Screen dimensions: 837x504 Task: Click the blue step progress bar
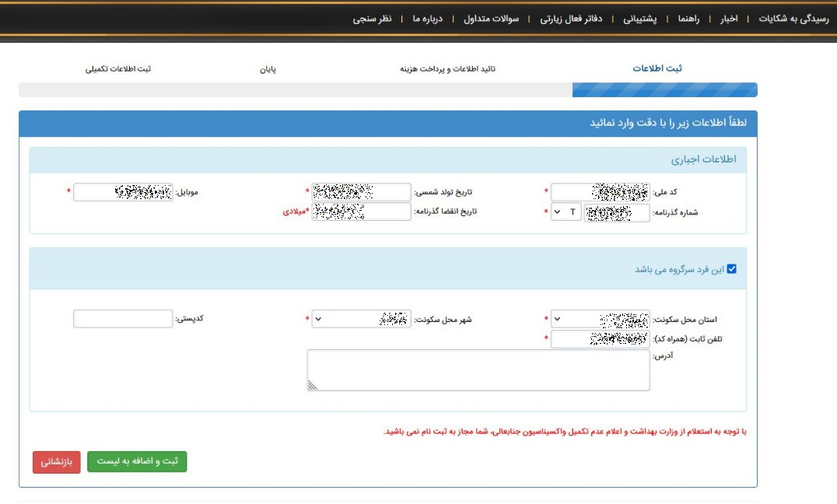tap(664, 89)
